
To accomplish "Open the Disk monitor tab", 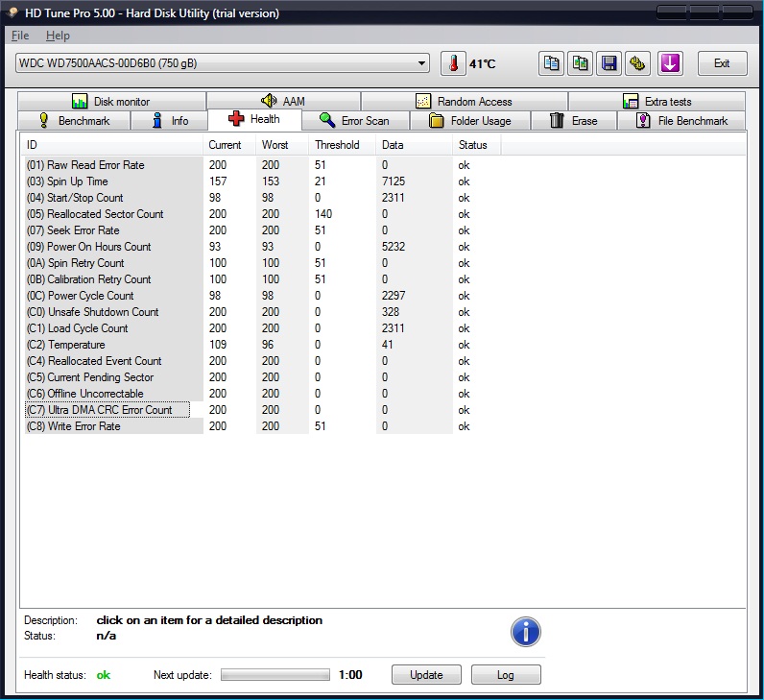I will tap(110, 102).
